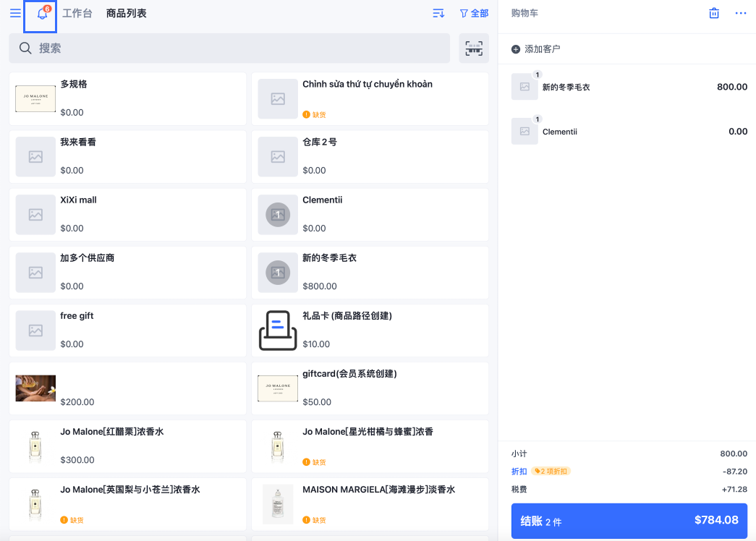Select Chỉnh sửa thứ tự chuyển khoản product

click(370, 99)
